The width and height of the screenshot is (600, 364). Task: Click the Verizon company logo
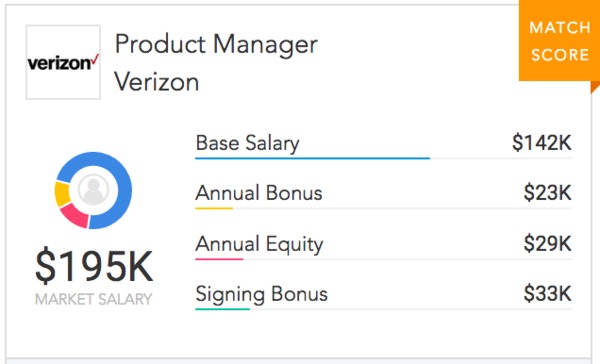coord(63,62)
